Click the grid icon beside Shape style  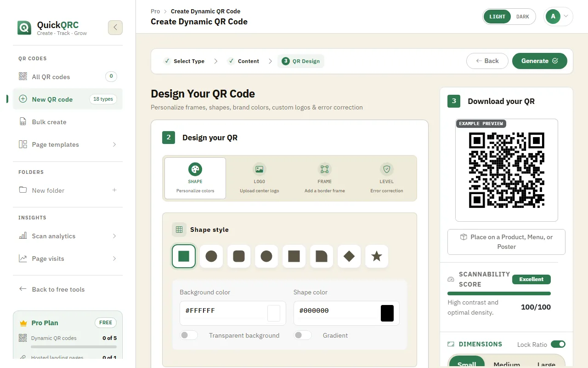[179, 230]
